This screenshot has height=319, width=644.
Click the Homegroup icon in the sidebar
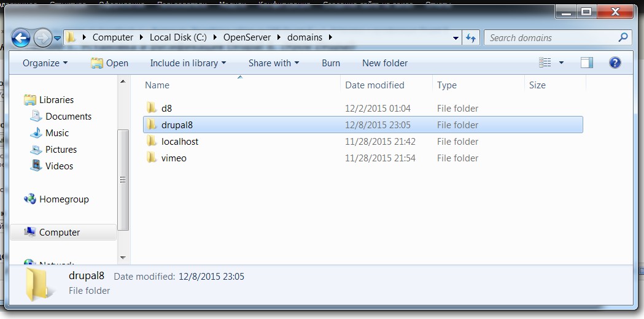(30, 199)
